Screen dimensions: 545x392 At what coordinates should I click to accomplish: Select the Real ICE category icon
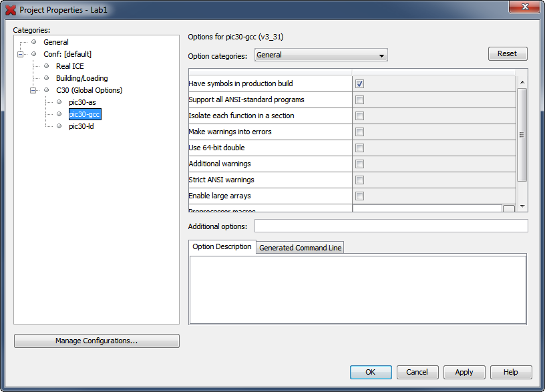click(x=45, y=66)
